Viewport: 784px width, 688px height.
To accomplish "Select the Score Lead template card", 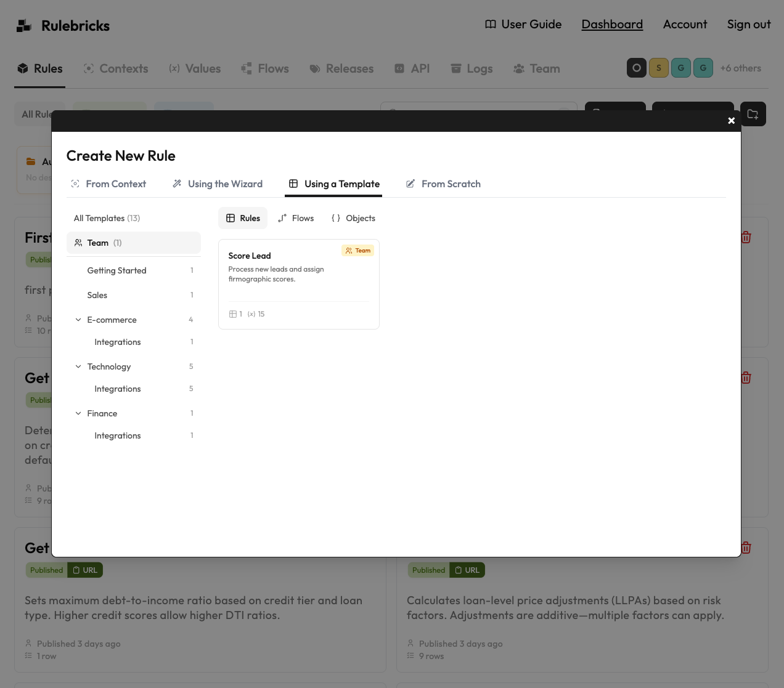I will 299,284.
